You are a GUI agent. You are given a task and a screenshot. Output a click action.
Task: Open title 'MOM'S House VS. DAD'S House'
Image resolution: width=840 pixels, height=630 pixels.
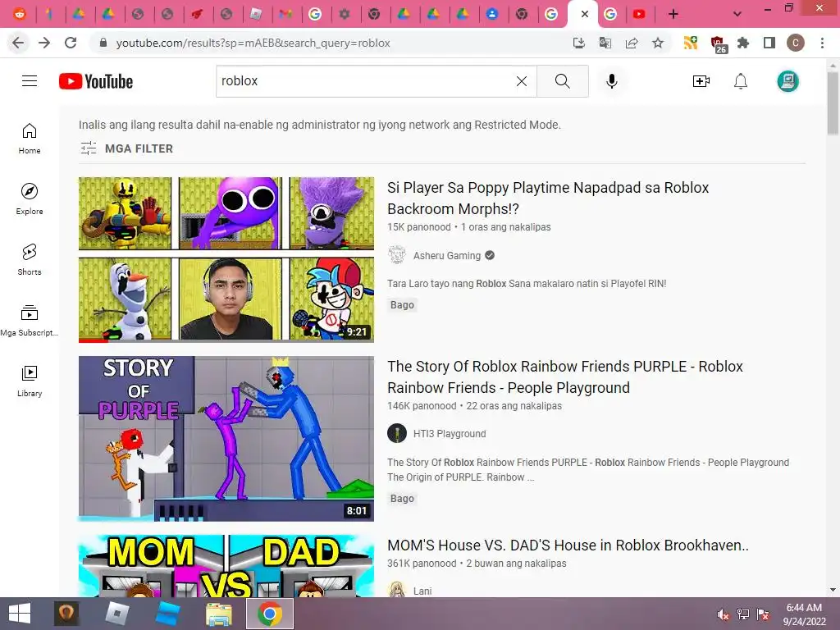tap(568, 546)
